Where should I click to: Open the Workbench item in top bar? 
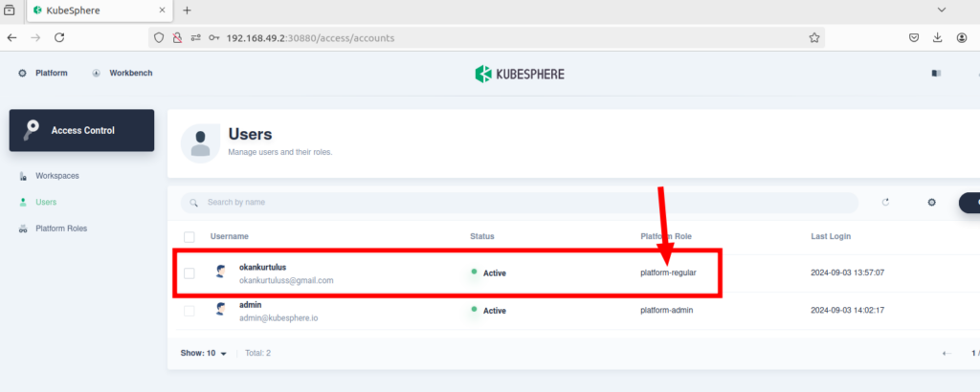pyautogui.click(x=122, y=73)
